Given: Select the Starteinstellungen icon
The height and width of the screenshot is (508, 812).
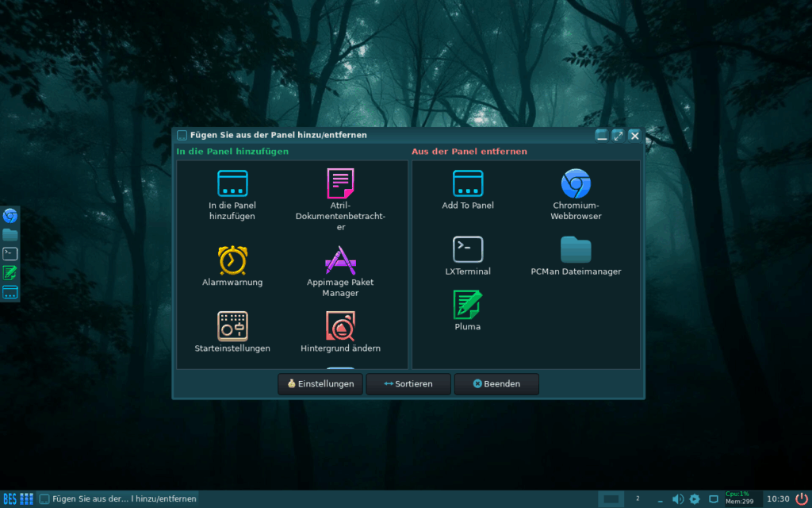Looking at the screenshot, I should click(232, 326).
